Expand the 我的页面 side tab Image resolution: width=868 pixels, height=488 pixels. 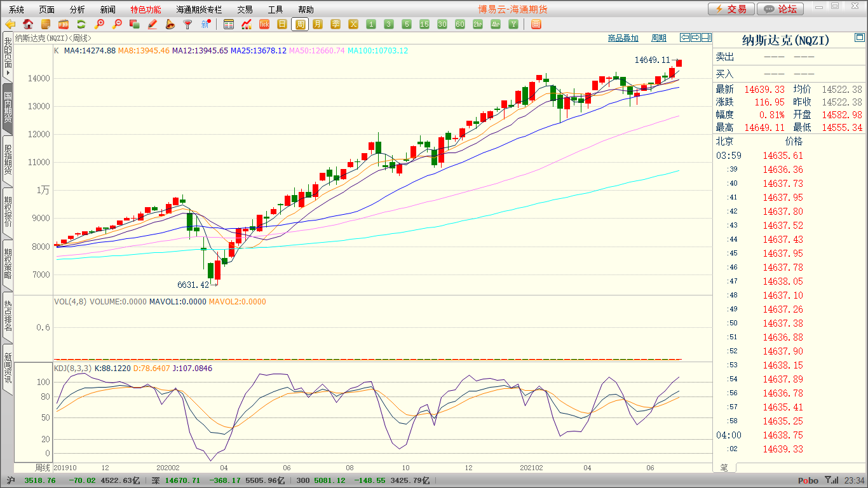[8, 57]
